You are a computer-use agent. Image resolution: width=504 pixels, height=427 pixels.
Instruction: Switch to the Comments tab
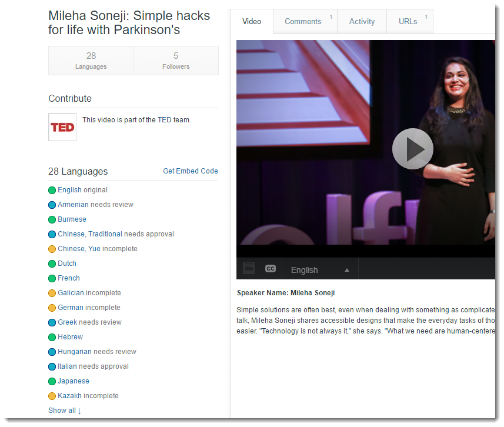click(x=303, y=22)
